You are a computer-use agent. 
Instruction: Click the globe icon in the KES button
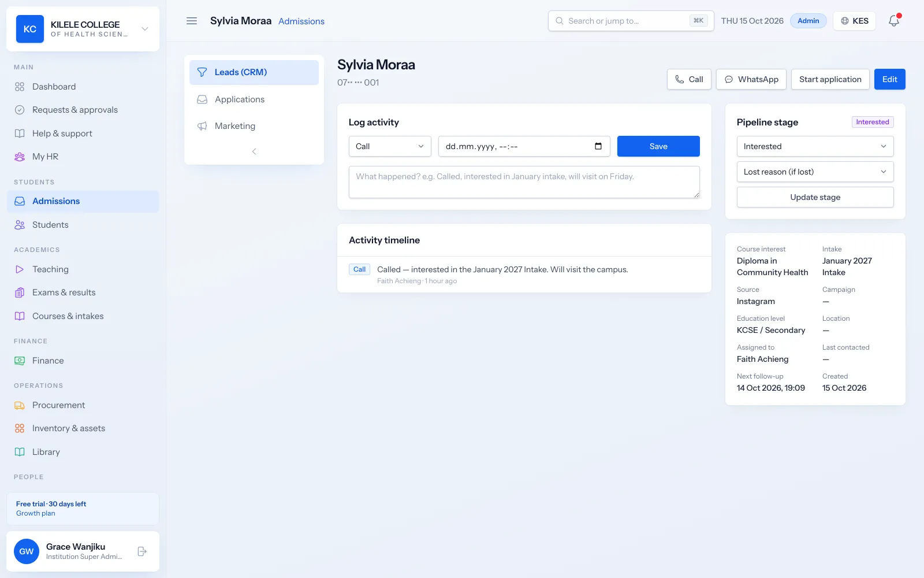[x=845, y=21]
